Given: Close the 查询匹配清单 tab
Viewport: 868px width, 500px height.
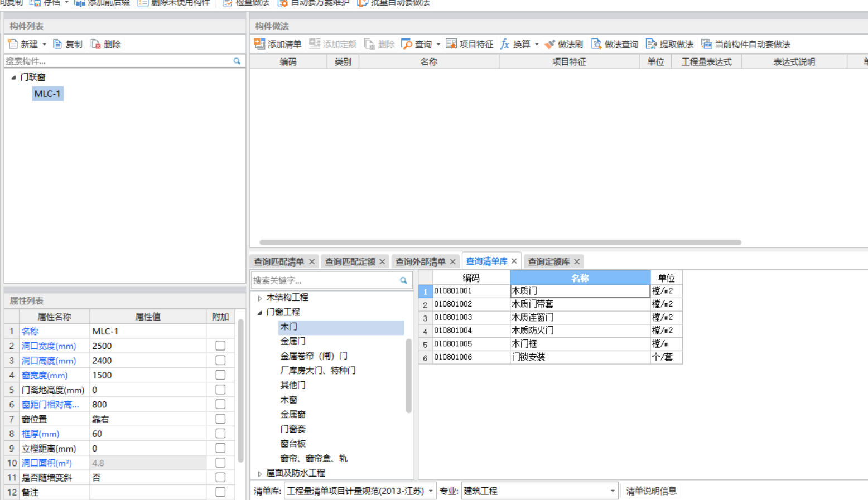Looking at the screenshot, I should [x=312, y=261].
